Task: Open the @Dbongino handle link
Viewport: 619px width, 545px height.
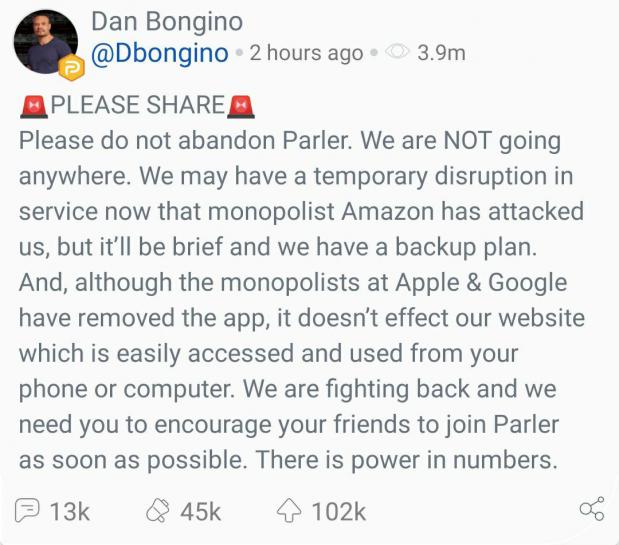Action: coord(160,53)
